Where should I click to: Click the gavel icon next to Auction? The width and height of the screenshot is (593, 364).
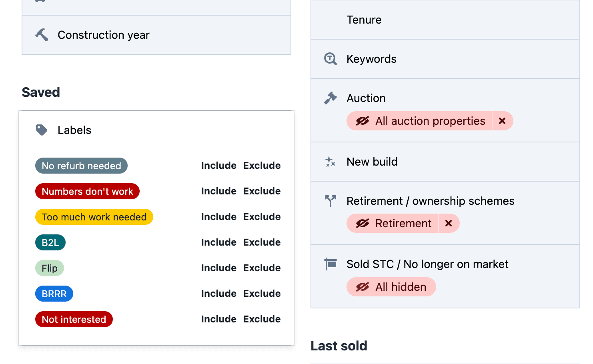coord(330,98)
